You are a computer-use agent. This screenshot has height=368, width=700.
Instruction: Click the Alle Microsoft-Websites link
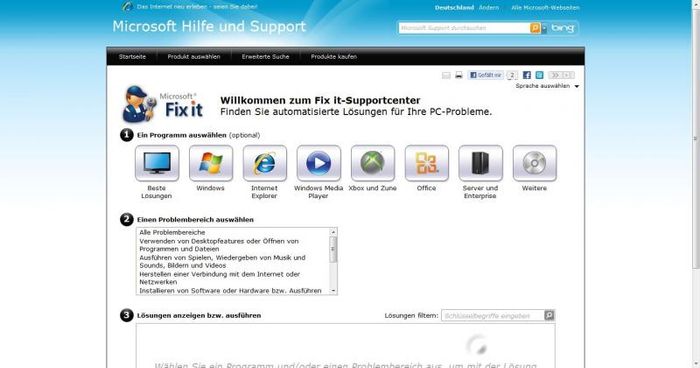pos(546,8)
